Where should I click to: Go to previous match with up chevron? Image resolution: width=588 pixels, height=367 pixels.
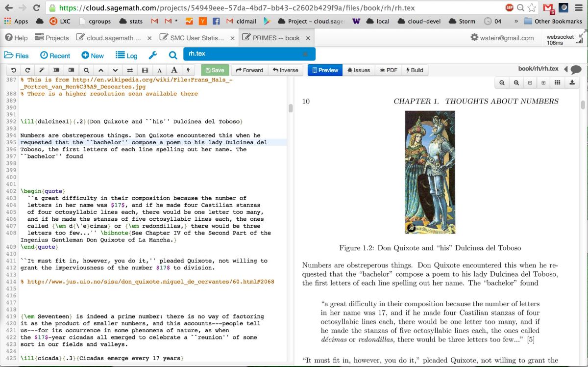click(x=100, y=70)
